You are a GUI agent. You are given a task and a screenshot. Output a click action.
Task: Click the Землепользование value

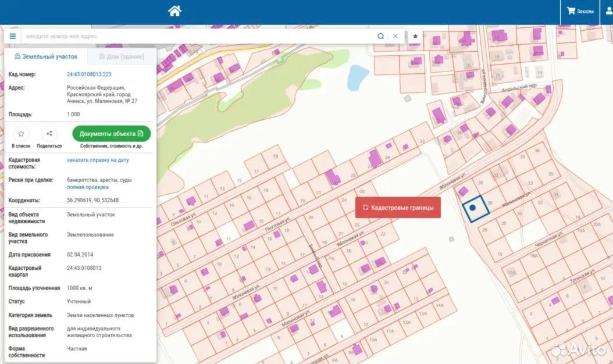90,234
